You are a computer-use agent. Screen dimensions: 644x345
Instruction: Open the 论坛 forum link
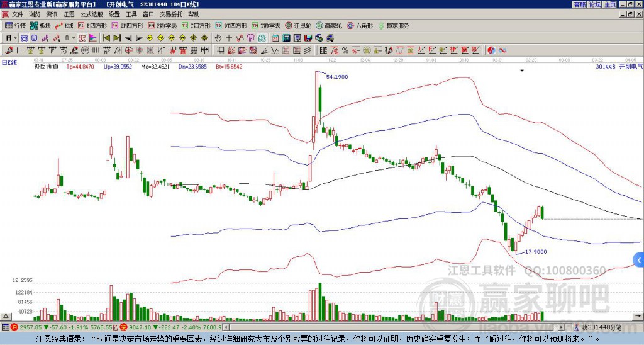594,4
